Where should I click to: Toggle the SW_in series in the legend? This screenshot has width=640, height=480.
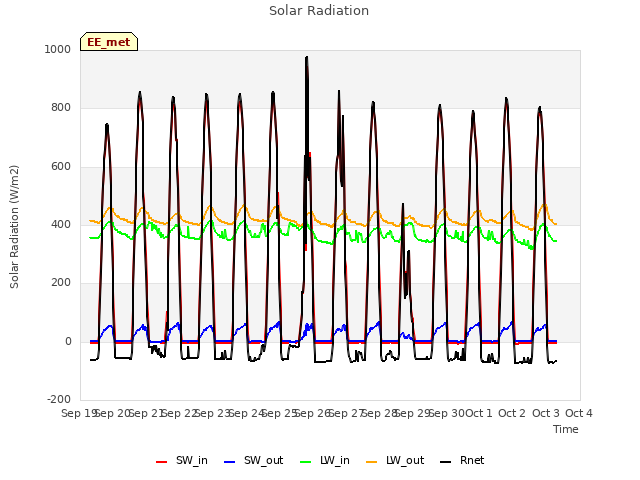182,461
